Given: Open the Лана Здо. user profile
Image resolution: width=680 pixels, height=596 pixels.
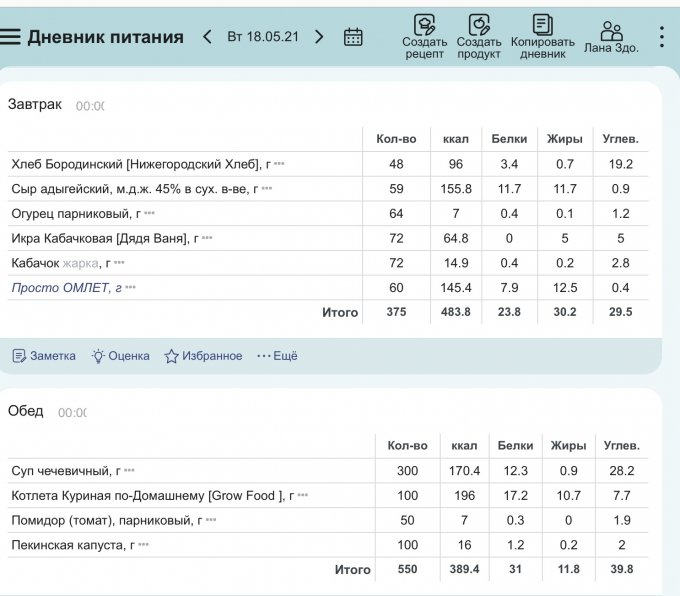Looking at the screenshot, I should click(611, 33).
